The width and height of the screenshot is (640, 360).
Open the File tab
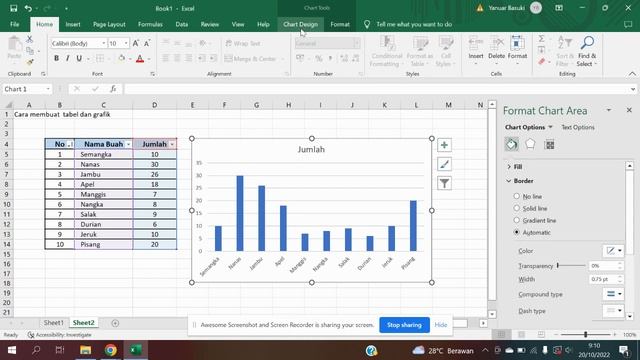14,24
